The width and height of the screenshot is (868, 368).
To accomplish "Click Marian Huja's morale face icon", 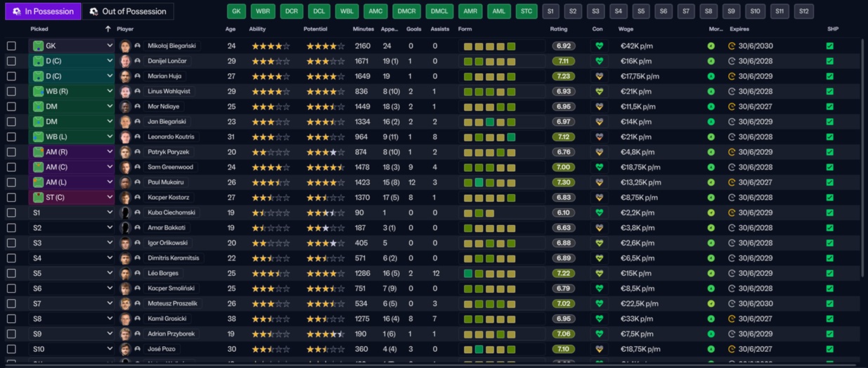I will [711, 76].
